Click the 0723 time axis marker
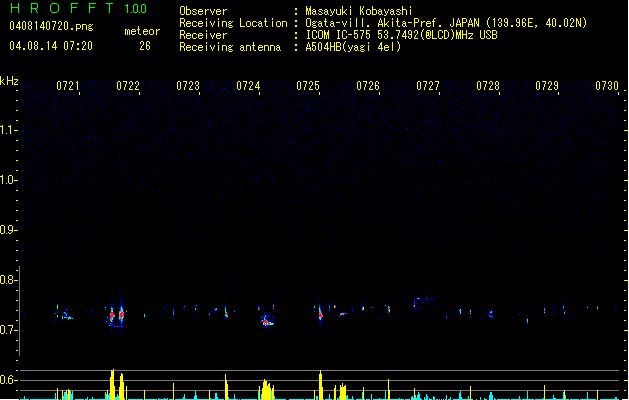Screen dimensions: 629x400 click(x=188, y=86)
